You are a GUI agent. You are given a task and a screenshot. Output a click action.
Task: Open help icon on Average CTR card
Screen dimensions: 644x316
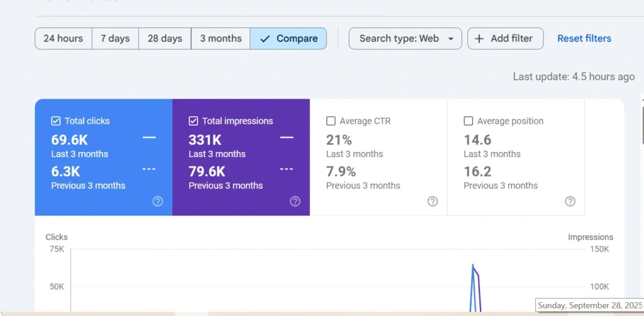coord(433,201)
